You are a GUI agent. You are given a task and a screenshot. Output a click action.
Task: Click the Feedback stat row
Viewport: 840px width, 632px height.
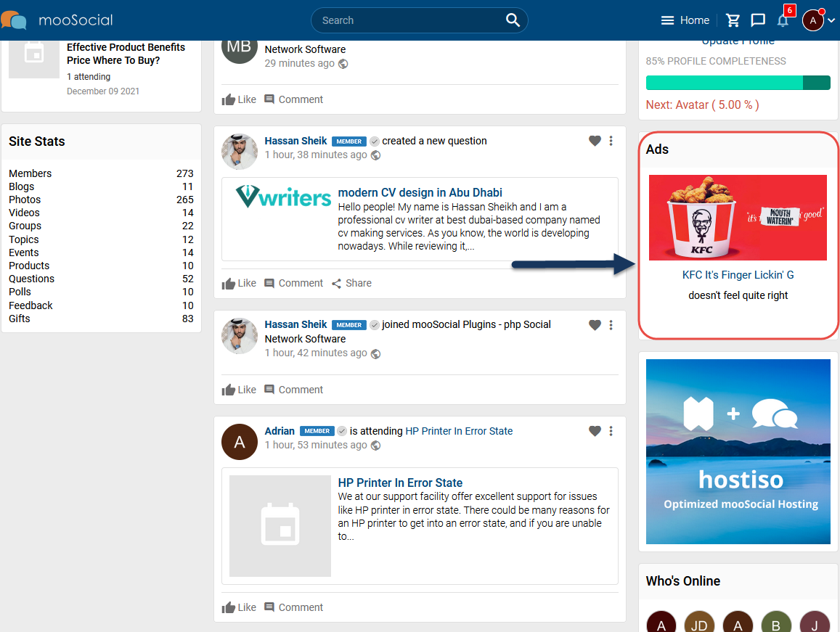101,305
